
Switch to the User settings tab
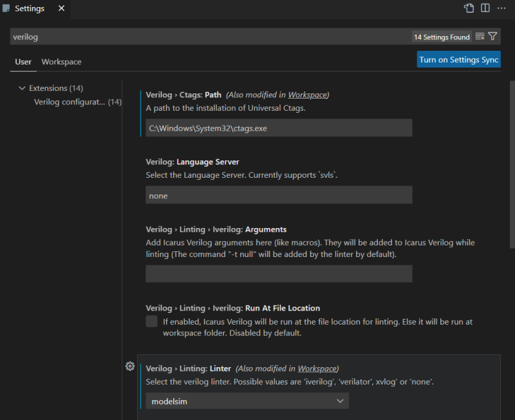click(x=23, y=62)
